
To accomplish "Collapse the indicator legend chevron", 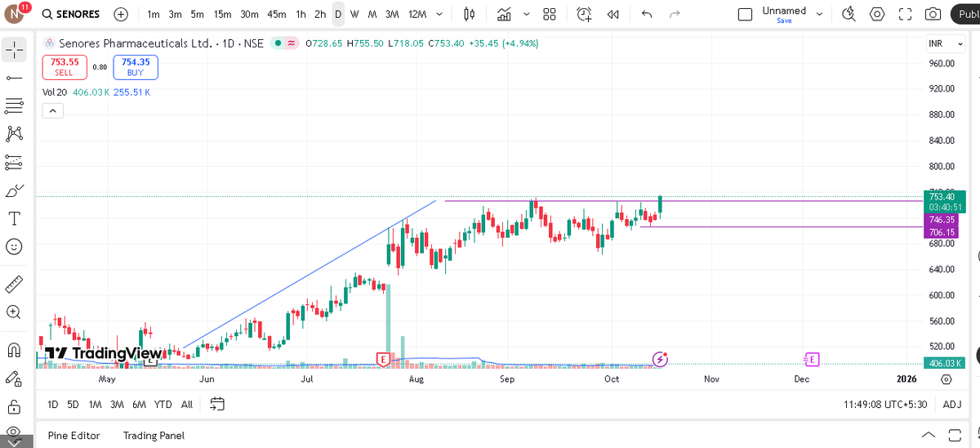I will [x=51, y=111].
